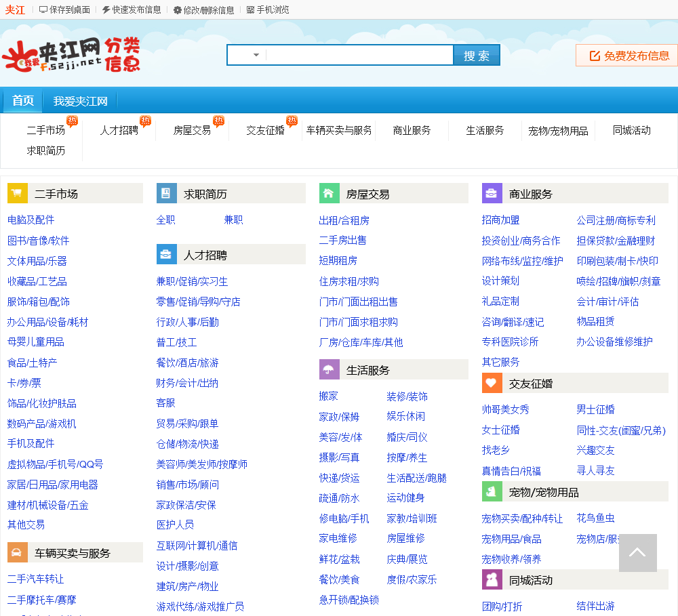Screen dimensions: 678x616
Task: Click the house icon beside 房屋交易
Action: coord(330,194)
